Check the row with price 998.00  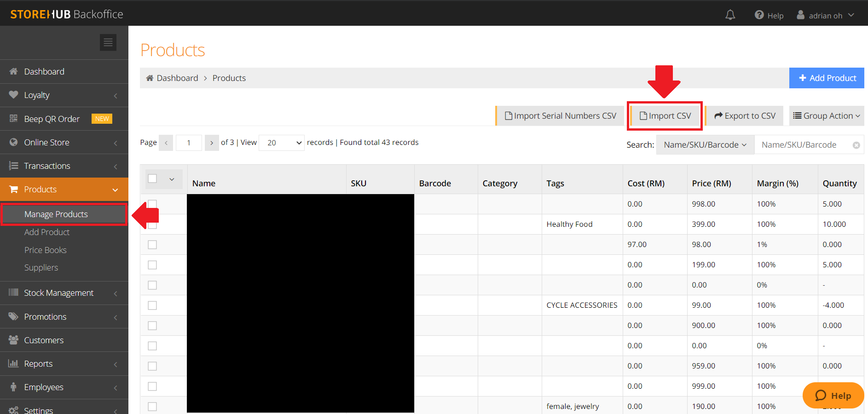[152, 204]
